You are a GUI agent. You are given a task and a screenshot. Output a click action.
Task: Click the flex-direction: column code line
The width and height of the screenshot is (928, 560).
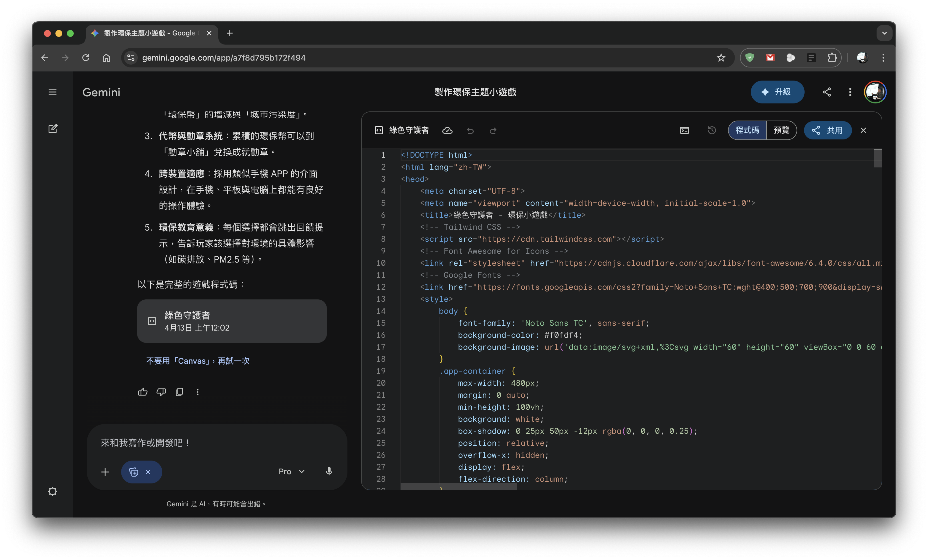[x=513, y=479]
